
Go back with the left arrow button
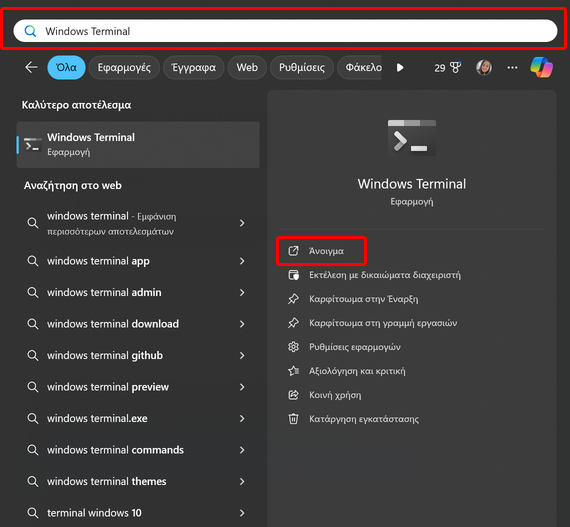click(x=32, y=67)
